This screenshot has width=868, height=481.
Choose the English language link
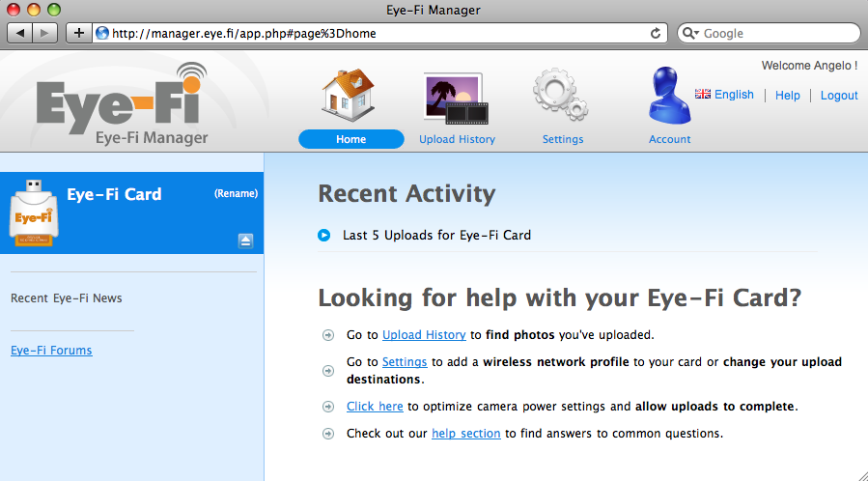[734, 95]
